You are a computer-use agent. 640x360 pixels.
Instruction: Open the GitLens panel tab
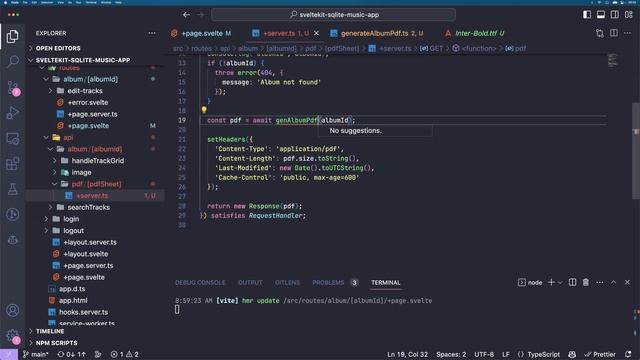[x=287, y=282]
